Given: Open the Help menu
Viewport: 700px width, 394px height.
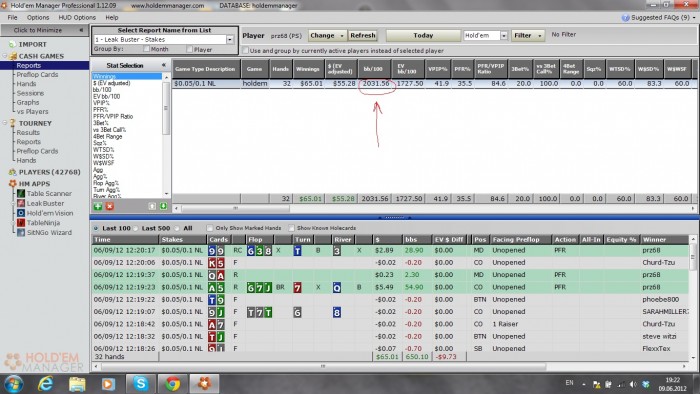Looking at the screenshot, I should [x=112, y=17].
